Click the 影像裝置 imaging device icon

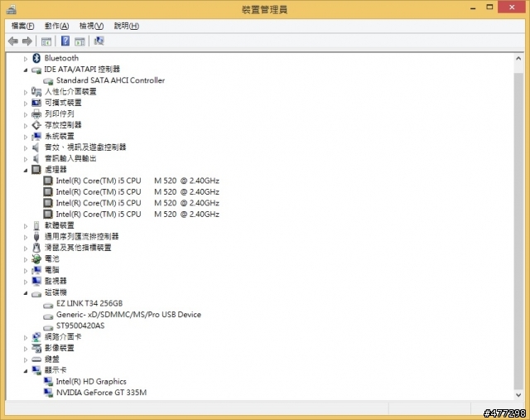(36, 348)
